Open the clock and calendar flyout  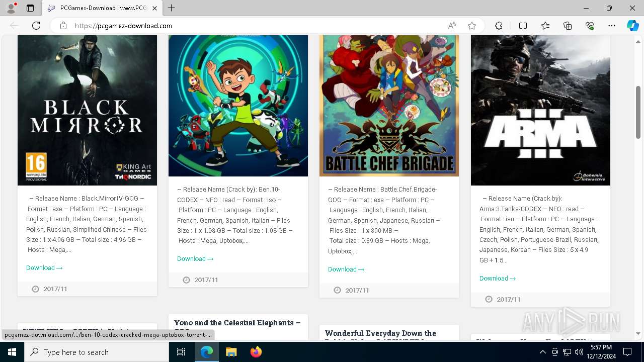pos(601,352)
